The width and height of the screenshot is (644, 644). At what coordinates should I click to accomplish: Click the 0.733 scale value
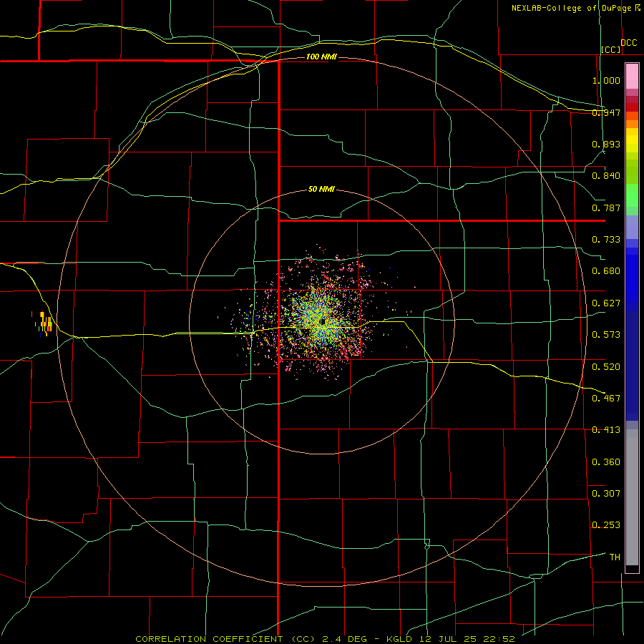(606, 240)
